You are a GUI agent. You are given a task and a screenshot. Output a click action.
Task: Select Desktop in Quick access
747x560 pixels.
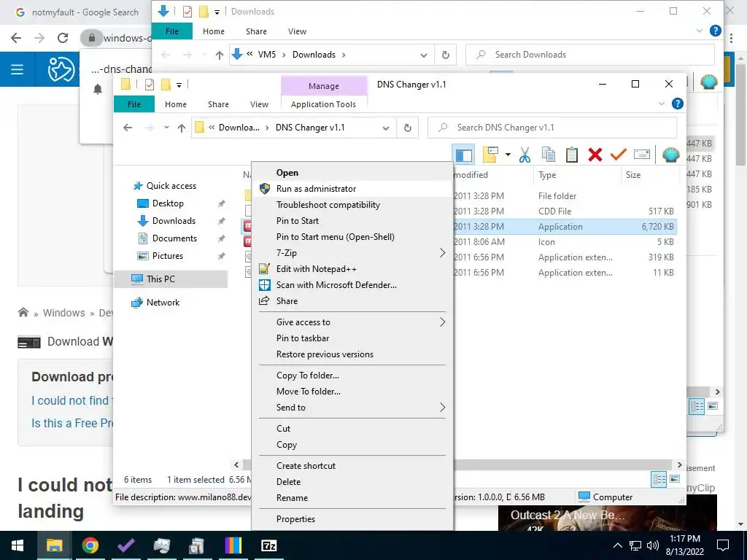point(168,203)
